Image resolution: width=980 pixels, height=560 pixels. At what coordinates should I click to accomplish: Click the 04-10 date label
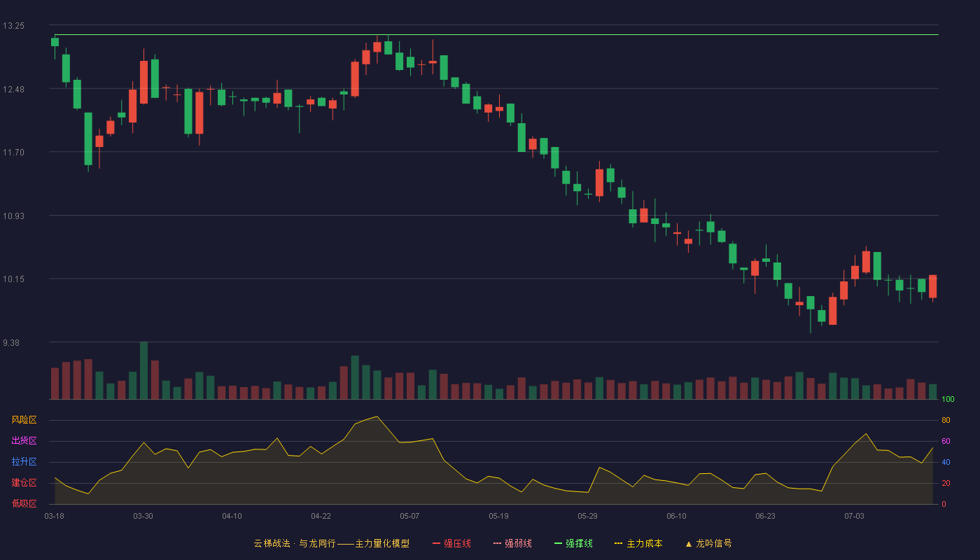click(232, 516)
